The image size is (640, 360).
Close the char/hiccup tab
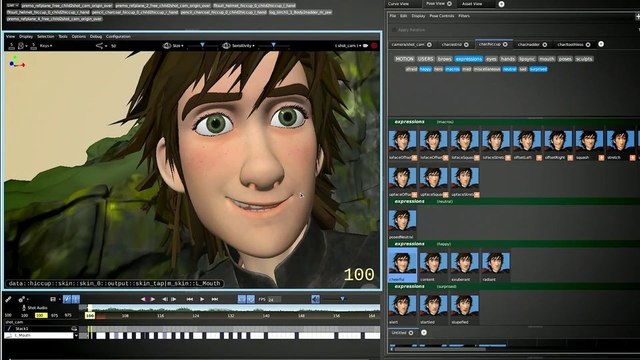[x=505, y=44]
